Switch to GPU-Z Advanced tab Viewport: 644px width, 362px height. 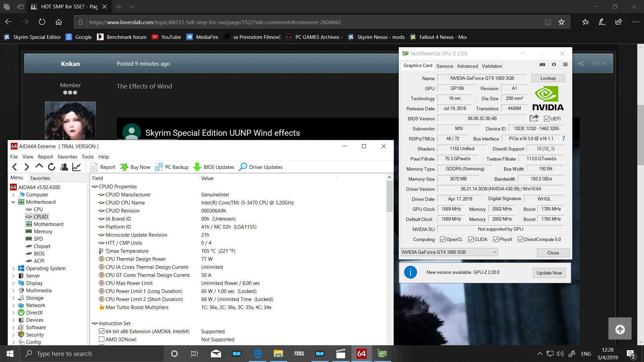point(467,66)
